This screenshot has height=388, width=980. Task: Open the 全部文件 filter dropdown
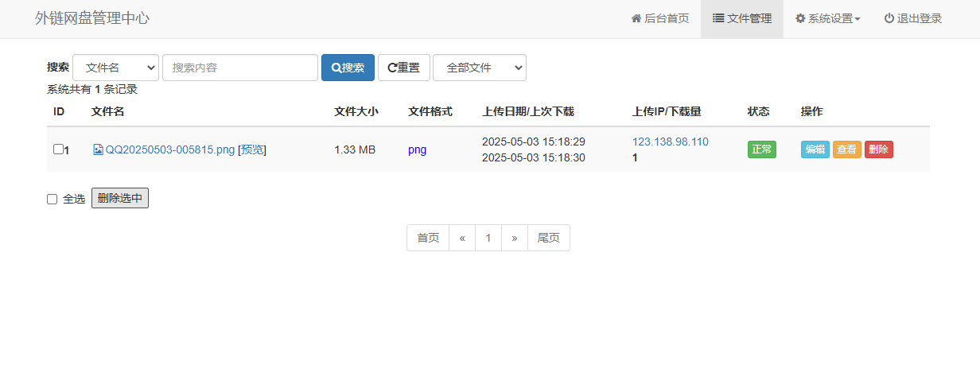click(x=479, y=68)
